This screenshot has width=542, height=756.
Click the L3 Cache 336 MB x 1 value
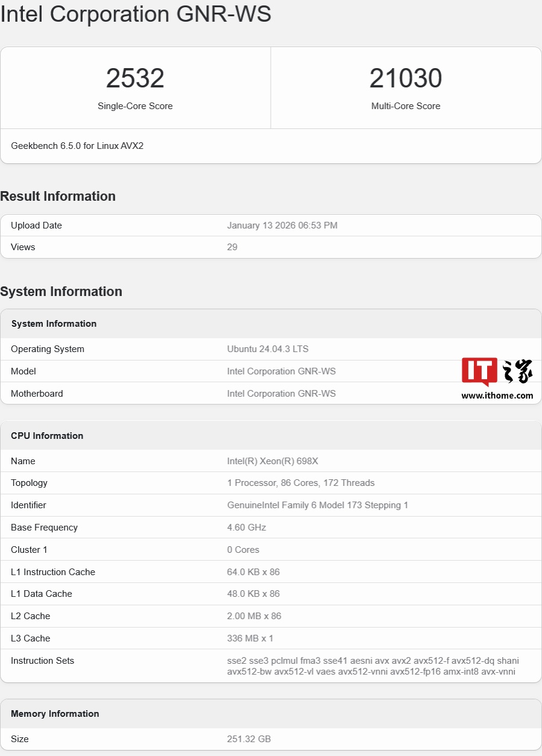[x=250, y=638]
